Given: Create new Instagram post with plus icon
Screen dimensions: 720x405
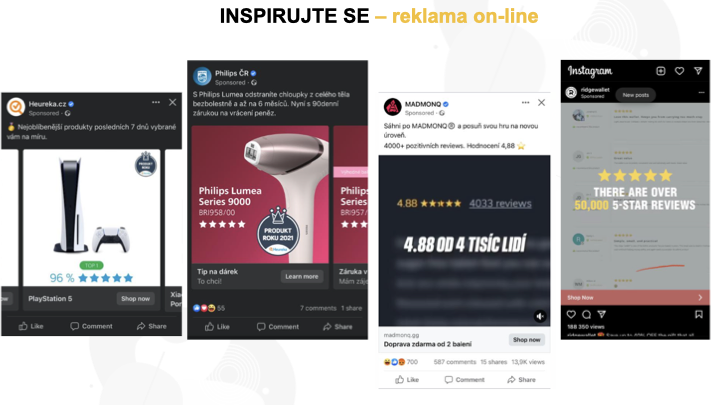Looking at the screenshot, I should tap(661, 71).
